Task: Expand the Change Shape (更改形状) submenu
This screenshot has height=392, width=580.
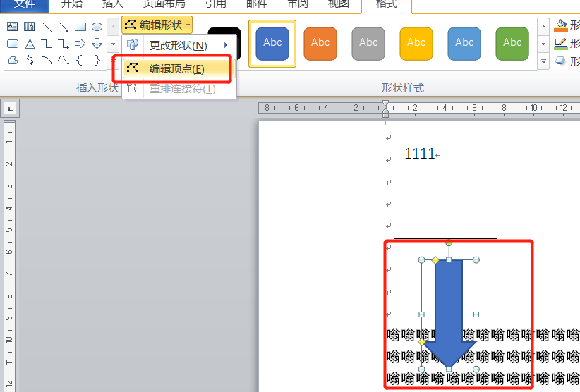Action: coord(179,45)
